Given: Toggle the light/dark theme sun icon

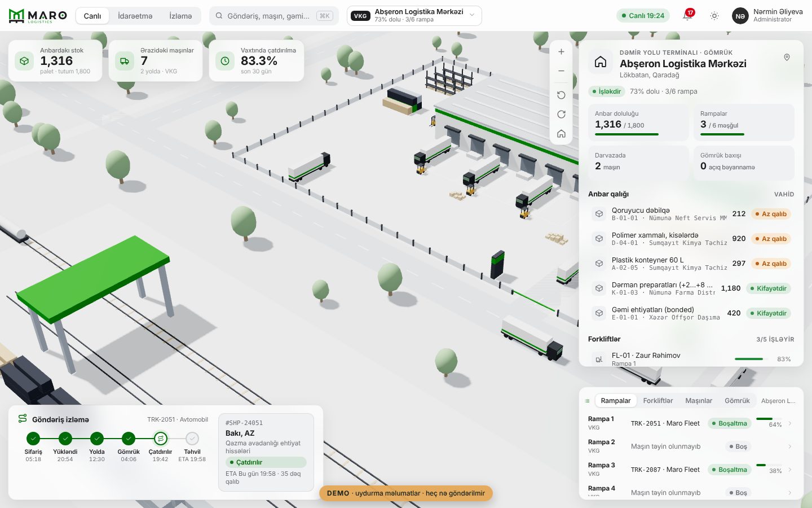Looking at the screenshot, I should pyautogui.click(x=714, y=16).
